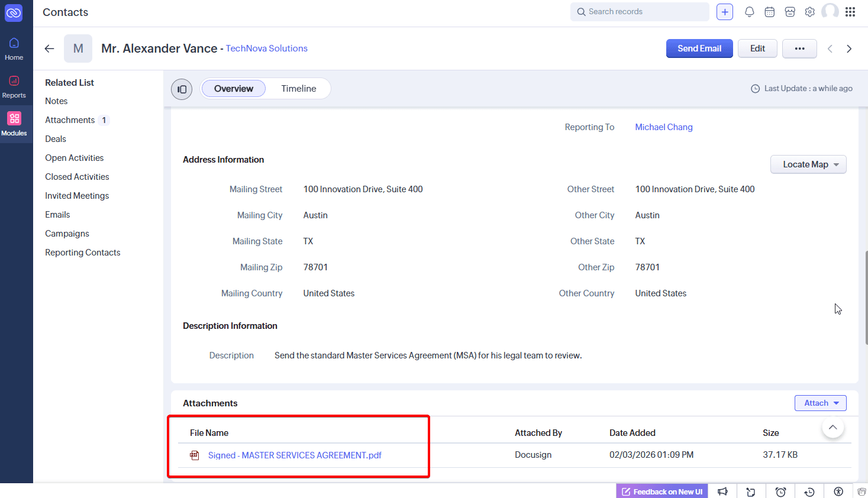Image resolution: width=868 pixels, height=498 pixels.
Task: Open the settings gear icon
Action: click(809, 12)
